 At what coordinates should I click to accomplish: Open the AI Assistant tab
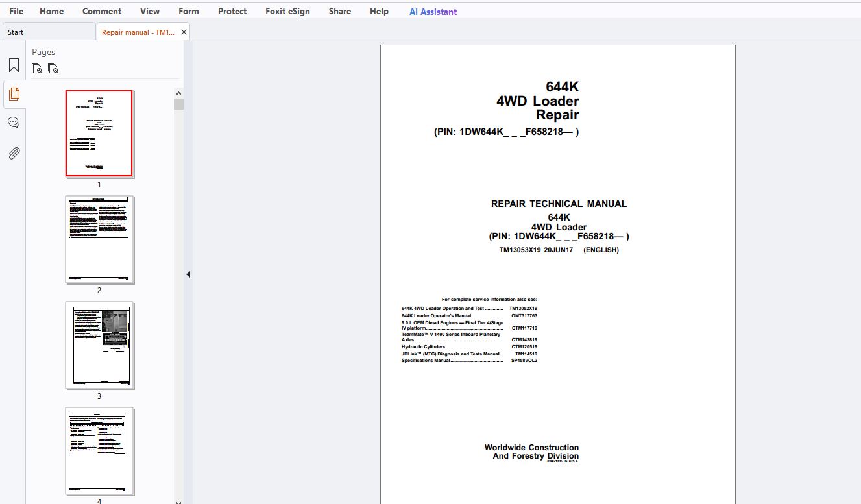click(x=433, y=12)
